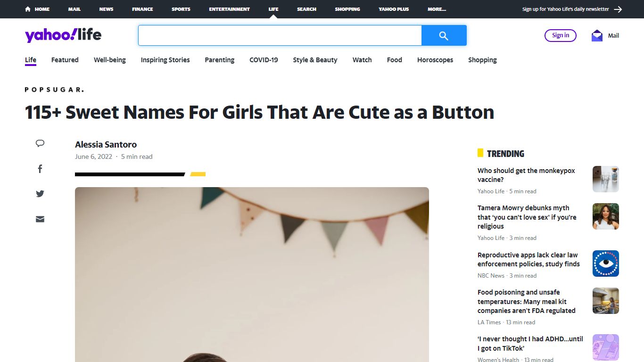Go to Style & Beauty tab
The width and height of the screenshot is (644, 362).
coord(315,60)
